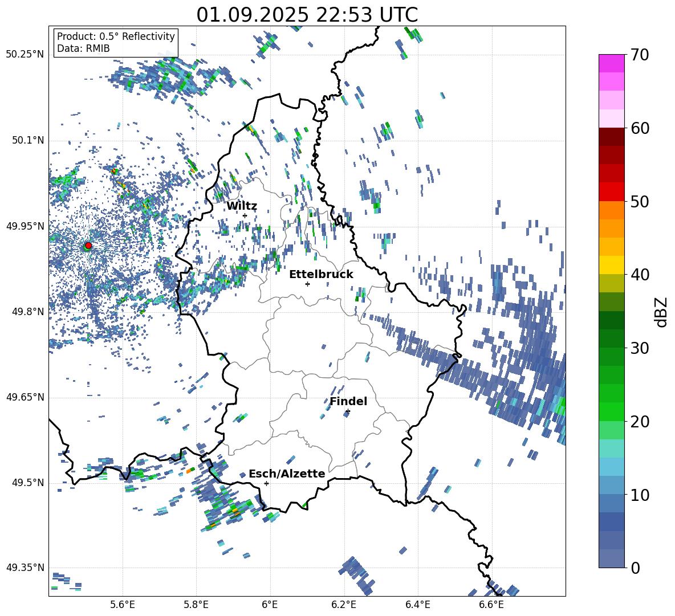Click the cross marker below Esch/Alzette label
This screenshot has height=616, width=675.
(266, 483)
